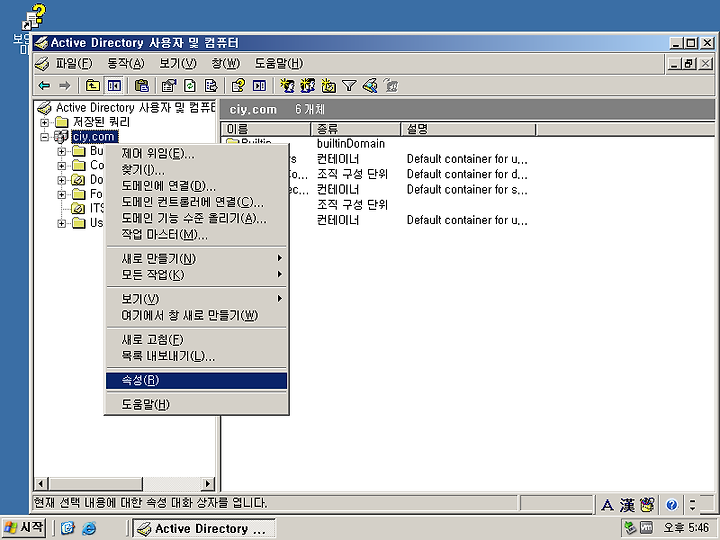This screenshot has width=720, height=540.
Task: Click the grayed Add to group icon
Action: [391, 85]
